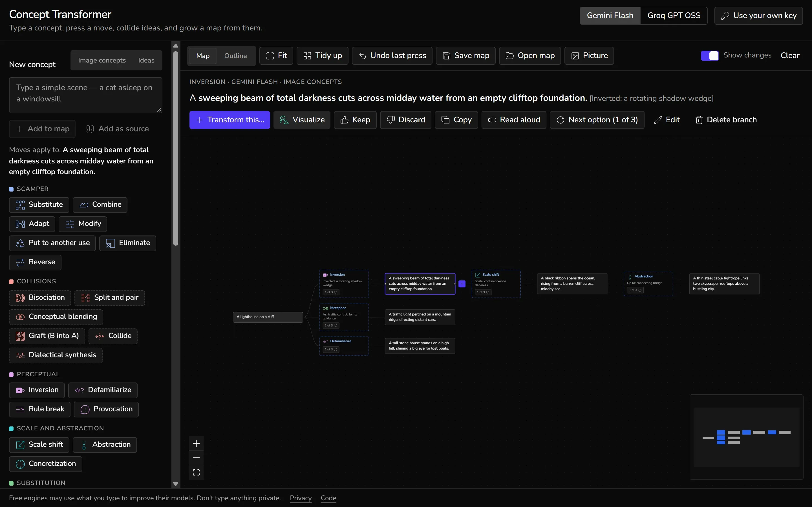Open the Privacy link
812x507 pixels.
pyautogui.click(x=301, y=498)
